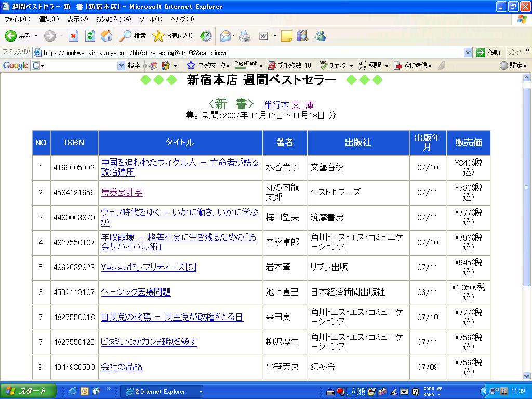Open book link Yebisuセレブリティーズ[5]
The image size is (532, 399).
pos(149,267)
